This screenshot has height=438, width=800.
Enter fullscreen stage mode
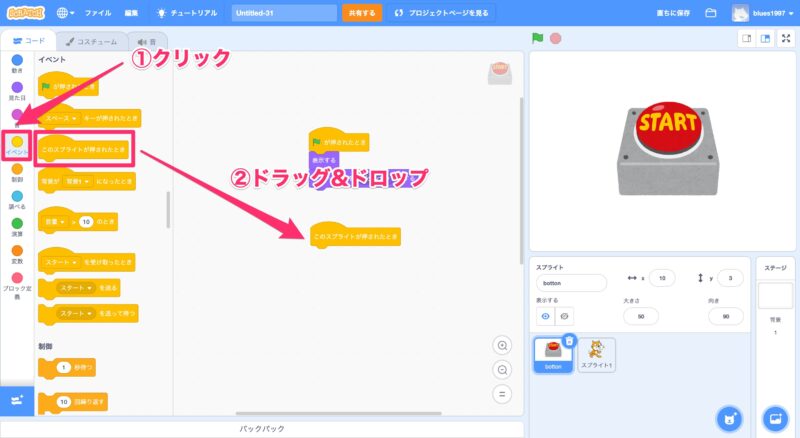[x=785, y=39]
